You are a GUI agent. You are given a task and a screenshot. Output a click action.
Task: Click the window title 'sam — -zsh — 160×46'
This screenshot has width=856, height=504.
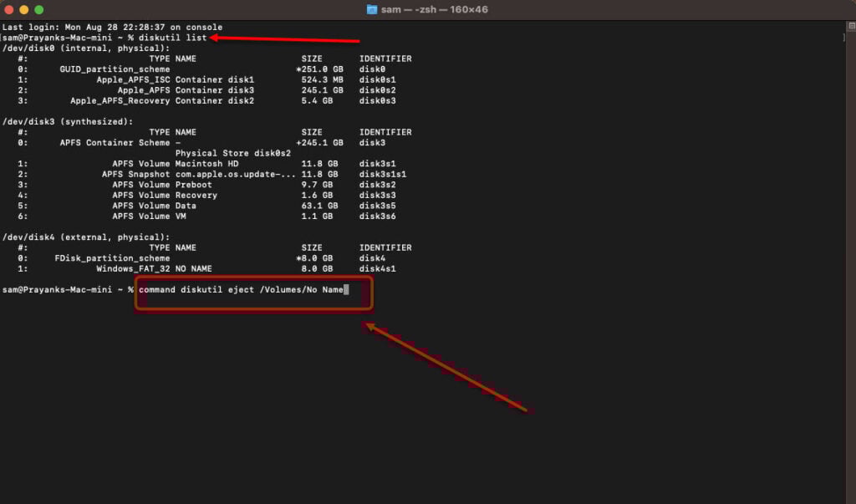click(x=435, y=9)
